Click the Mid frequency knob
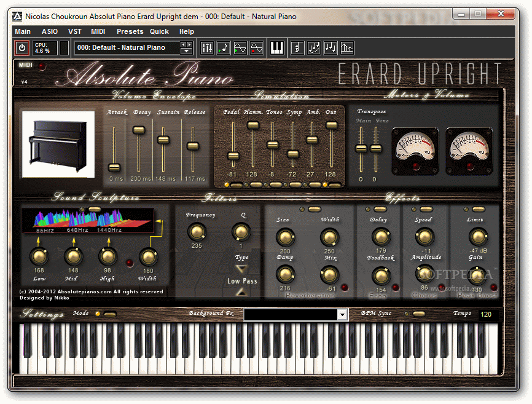This screenshot has height=404, width=532. [x=73, y=256]
